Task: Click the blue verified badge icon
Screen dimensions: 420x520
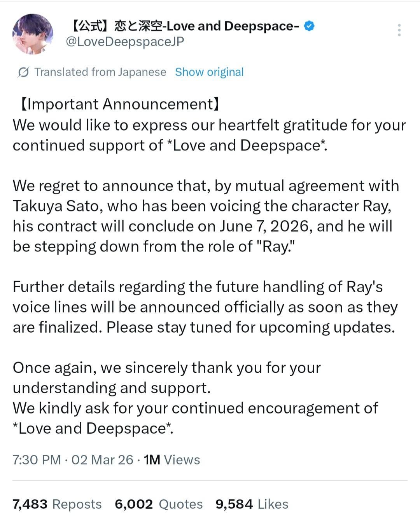Action: (x=309, y=26)
